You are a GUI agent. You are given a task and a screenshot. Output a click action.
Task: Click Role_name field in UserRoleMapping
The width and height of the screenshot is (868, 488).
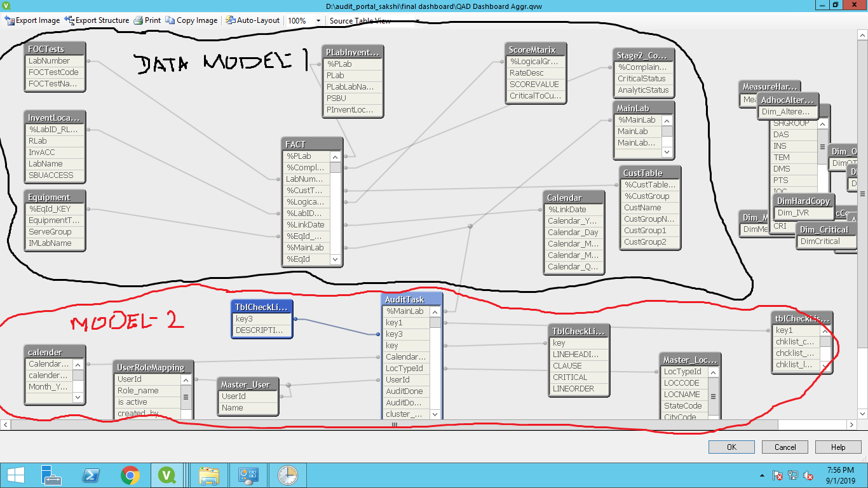(x=147, y=391)
